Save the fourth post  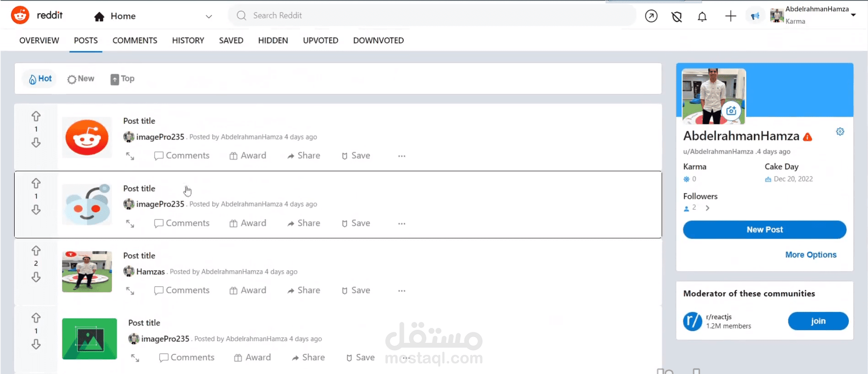pyautogui.click(x=360, y=358)
